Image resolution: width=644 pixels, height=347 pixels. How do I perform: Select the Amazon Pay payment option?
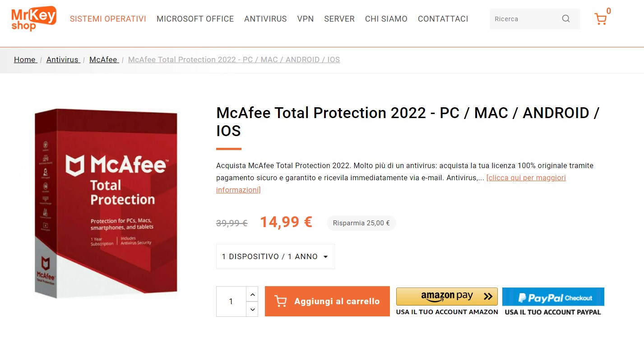tap(446, 296)
